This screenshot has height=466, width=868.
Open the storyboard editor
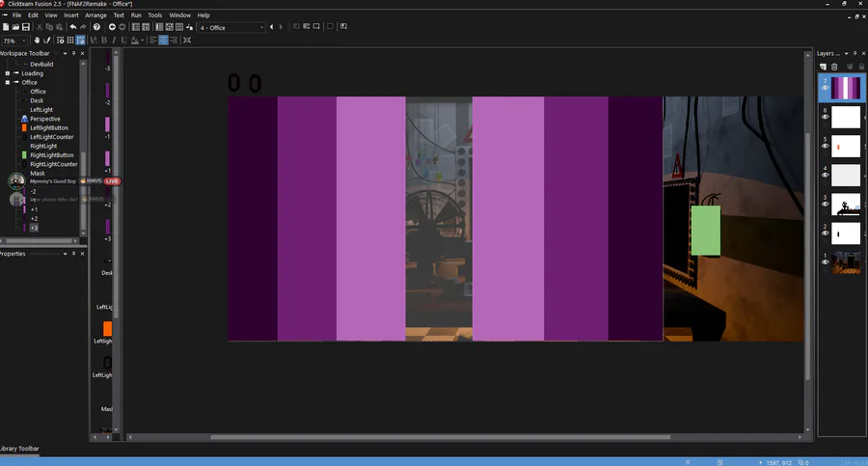pyautogui.click(x=136, y=27)
